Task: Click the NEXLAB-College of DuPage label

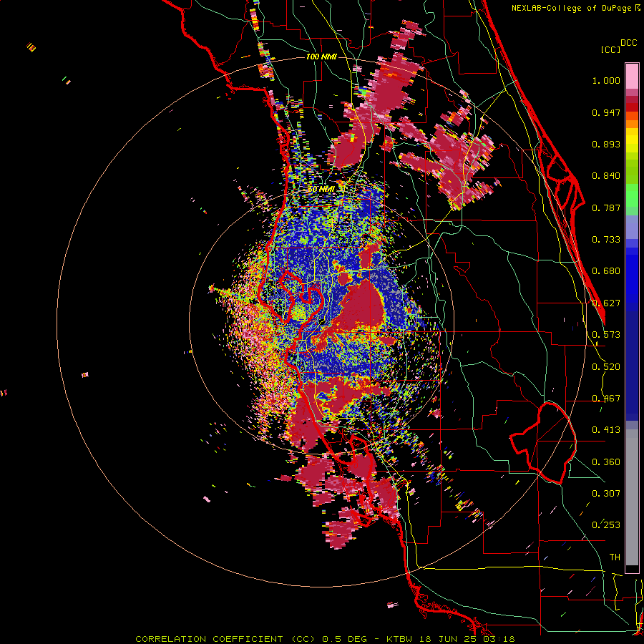Action: tap(572, 8)
